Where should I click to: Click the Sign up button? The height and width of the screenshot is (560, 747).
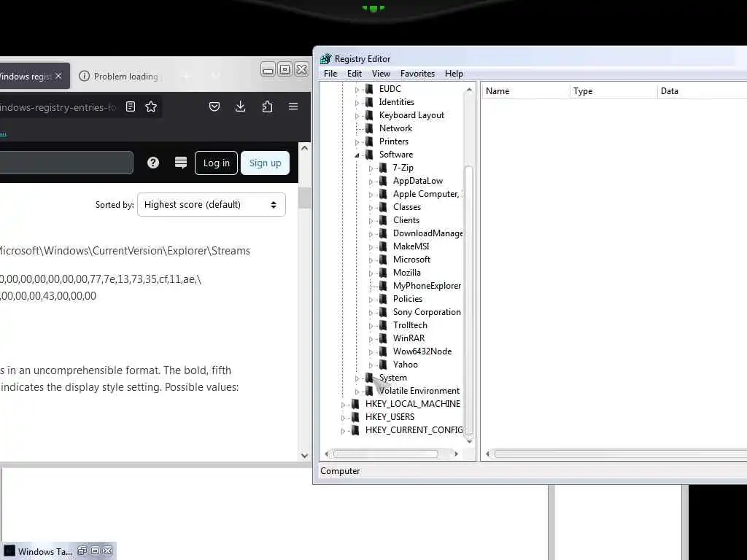(266, 163)
